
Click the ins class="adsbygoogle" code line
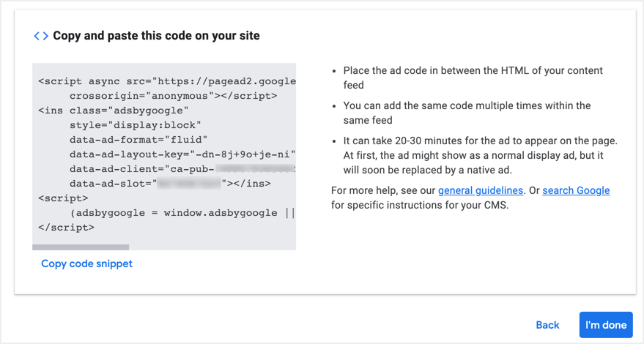[x=114, y=111]
